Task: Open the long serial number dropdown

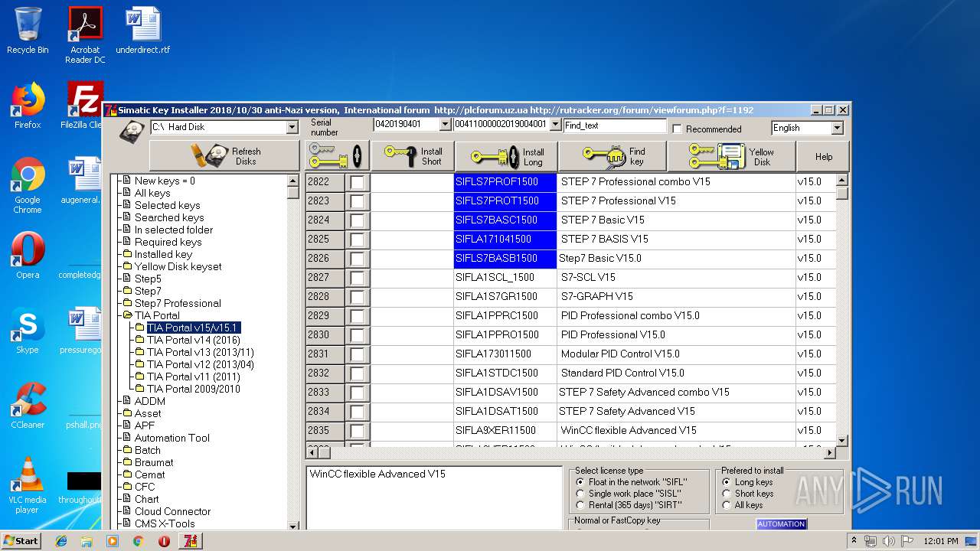Action: (556, 124)
